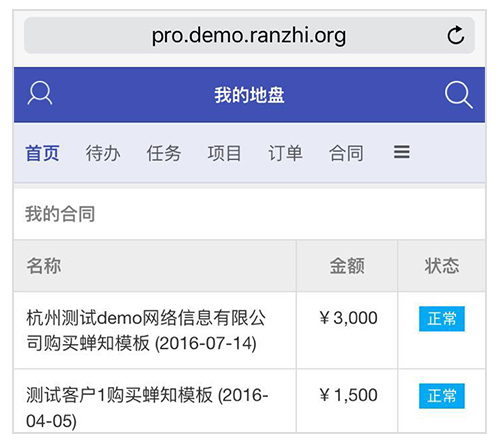Switch to the 待办 tab
The image size is (500, 443).
tap(103, 153)
